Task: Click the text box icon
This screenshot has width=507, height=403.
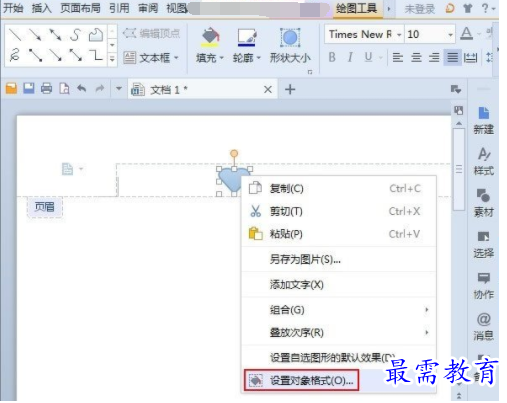Action: pyautogui.click(x=129, y=58)
